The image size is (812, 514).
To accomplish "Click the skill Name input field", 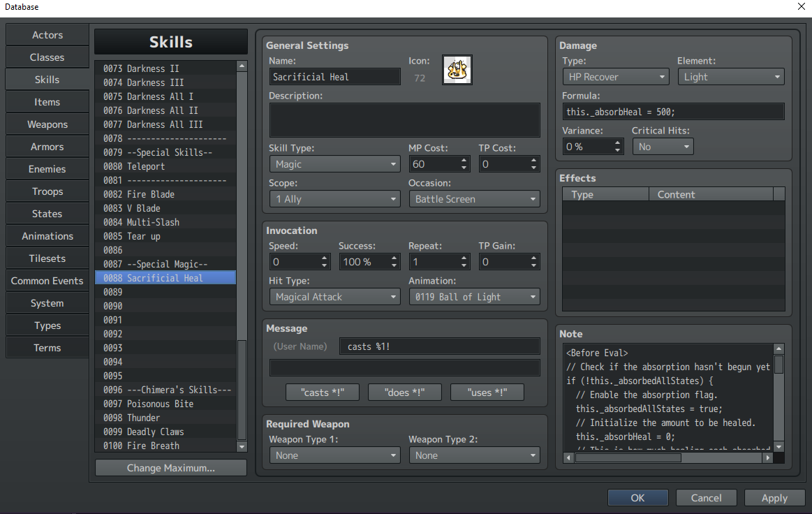I will tap(334, 77).
